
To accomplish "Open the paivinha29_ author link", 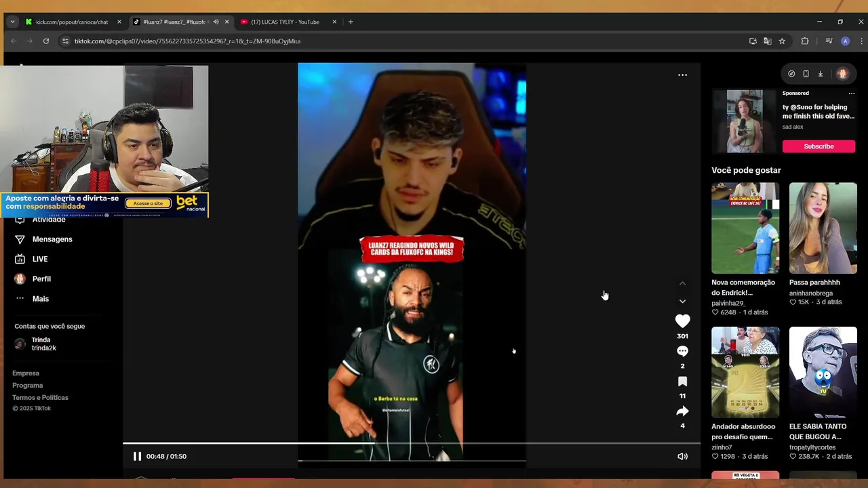I will point(728,303).
